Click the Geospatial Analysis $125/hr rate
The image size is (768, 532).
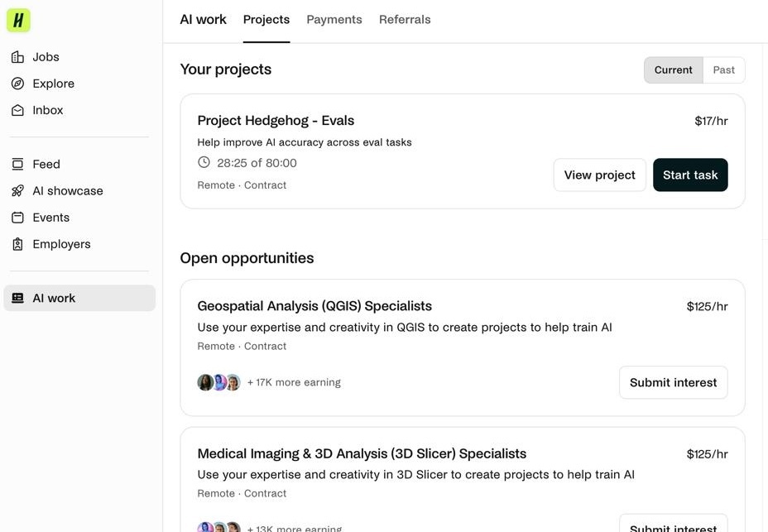pos(708,307)
